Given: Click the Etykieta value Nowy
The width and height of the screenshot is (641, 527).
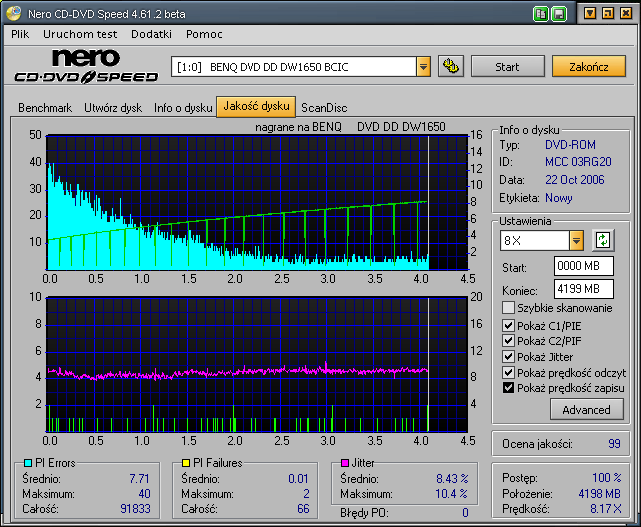Looking at the screenshot, I should 558,198.
